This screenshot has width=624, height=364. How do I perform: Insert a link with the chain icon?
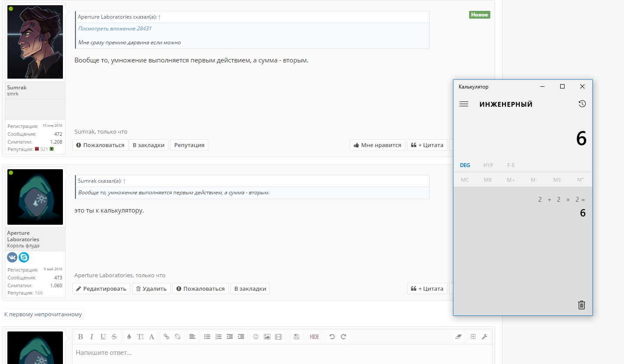pyautogui.click(x=166, y=337)
